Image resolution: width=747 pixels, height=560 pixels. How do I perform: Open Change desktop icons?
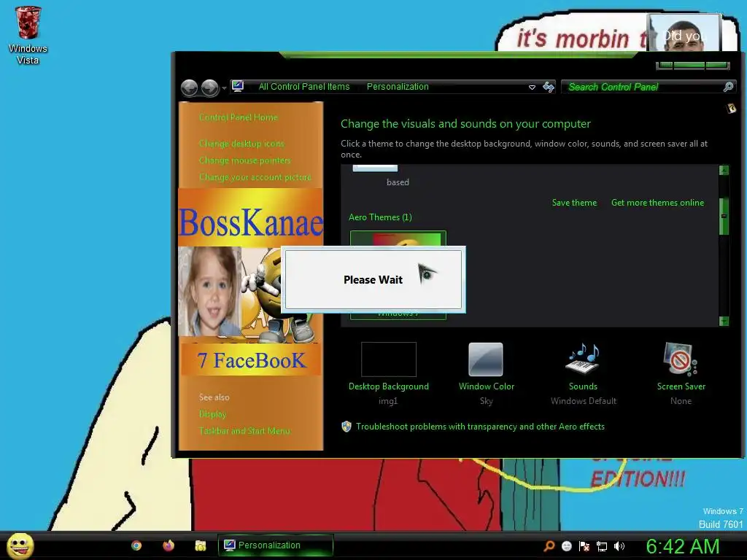(x=241, y=144)
